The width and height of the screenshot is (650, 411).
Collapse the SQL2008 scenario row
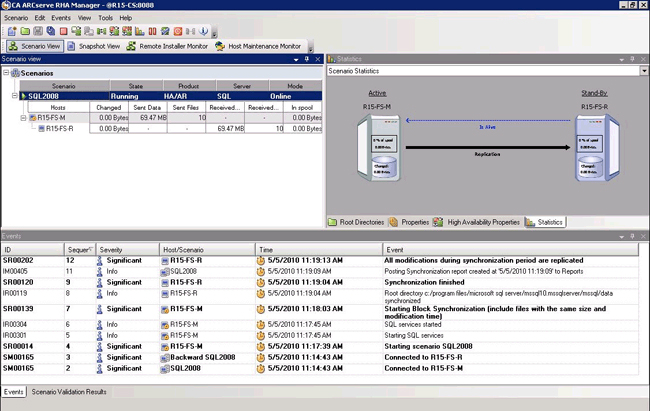tap(15, 96)
